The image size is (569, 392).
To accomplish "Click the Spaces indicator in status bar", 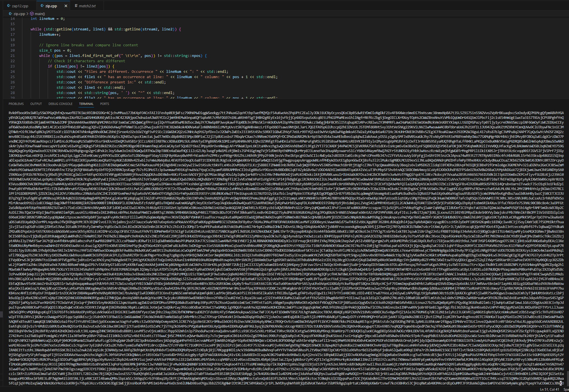I will click(x=566, y=389).
